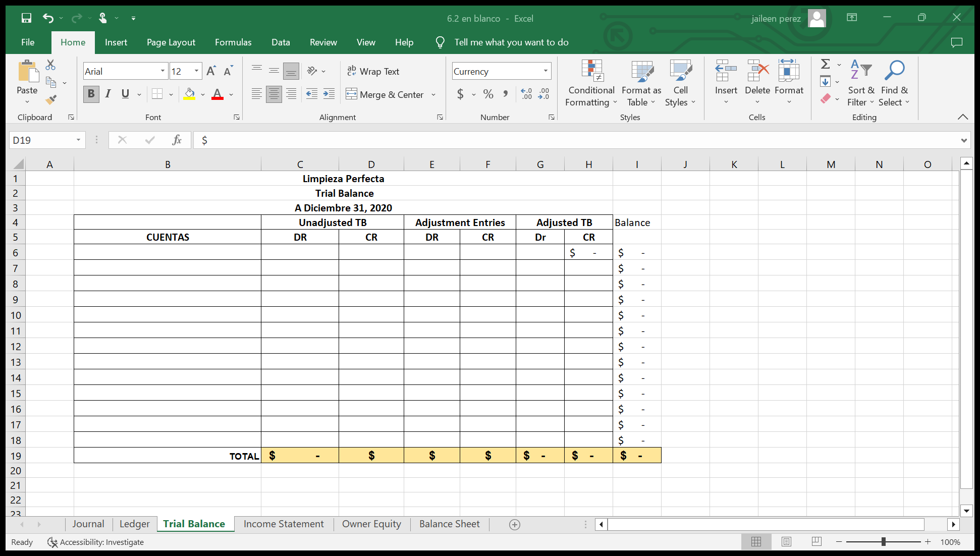Click the Orientation text-angle icon
Image resolution: width=980 pixels, height=556 pixels.
pos(312,71)
